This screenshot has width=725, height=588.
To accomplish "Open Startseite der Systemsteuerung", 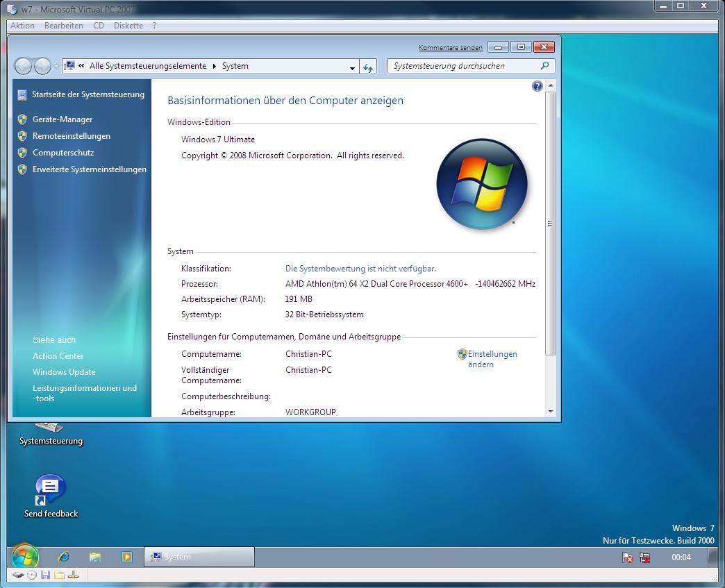I will click(88, 94).
